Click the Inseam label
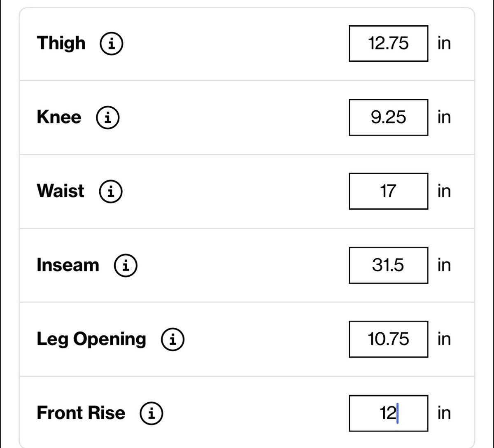 [68, 265]
